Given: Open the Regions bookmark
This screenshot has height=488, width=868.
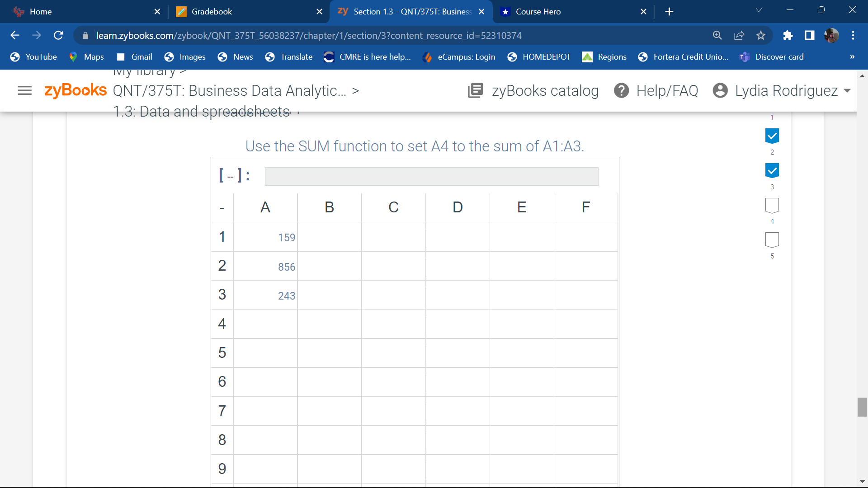Looking at the screenshot, I should pyautogui.click(x=604, y=57).
